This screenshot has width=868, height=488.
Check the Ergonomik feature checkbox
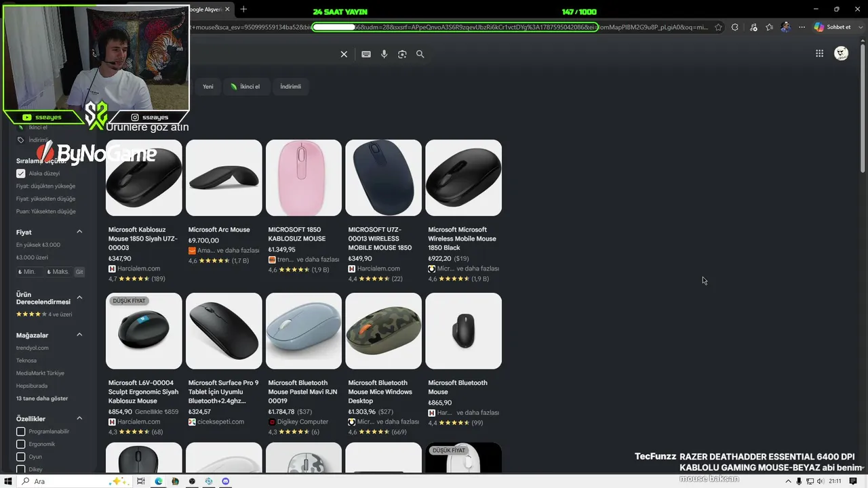tap(21, 444)
